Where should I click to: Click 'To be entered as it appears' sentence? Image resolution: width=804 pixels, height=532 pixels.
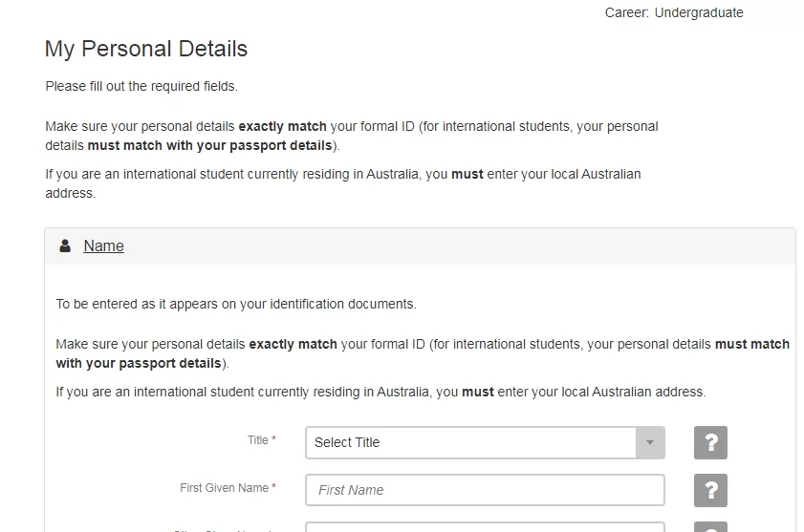pyautogui.click(x=236, y=304)
